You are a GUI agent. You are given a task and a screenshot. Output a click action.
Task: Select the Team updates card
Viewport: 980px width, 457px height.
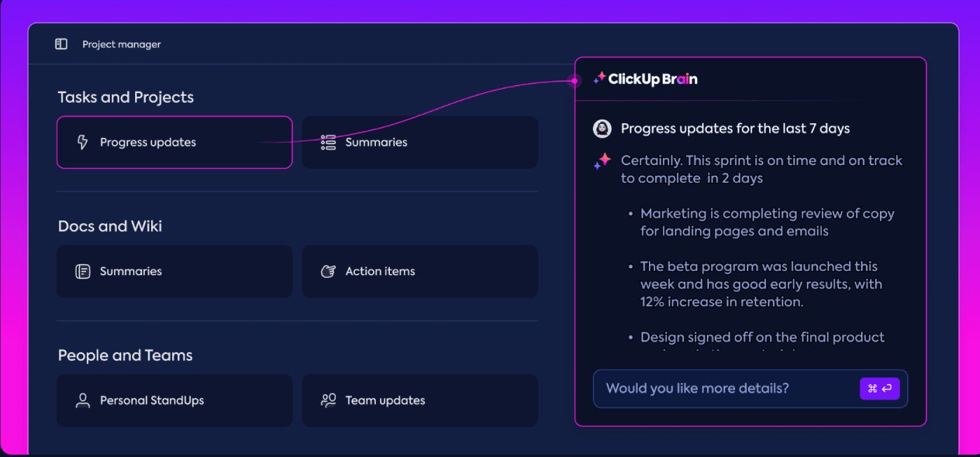pos(420,400)
